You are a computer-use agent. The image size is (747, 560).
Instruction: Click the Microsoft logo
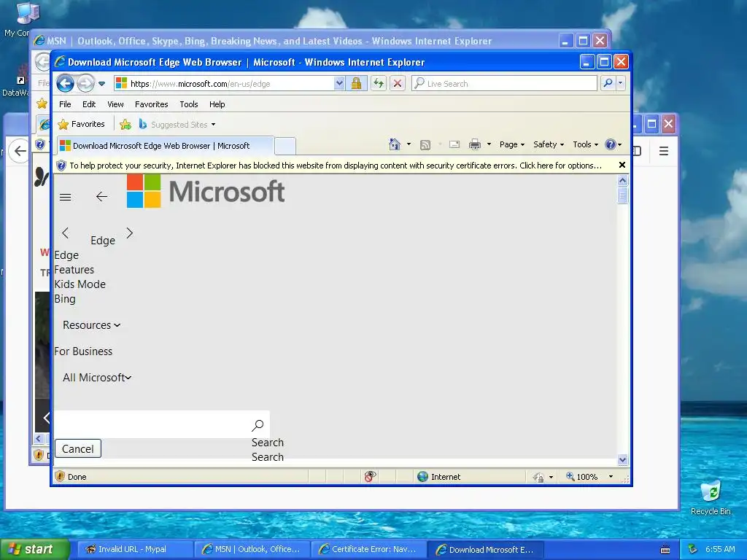206,191
